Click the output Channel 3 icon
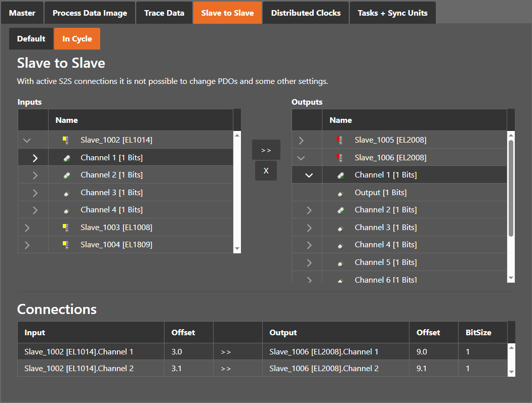The width and height of the screenshot is (532, 403). click(x=341, y=228)
